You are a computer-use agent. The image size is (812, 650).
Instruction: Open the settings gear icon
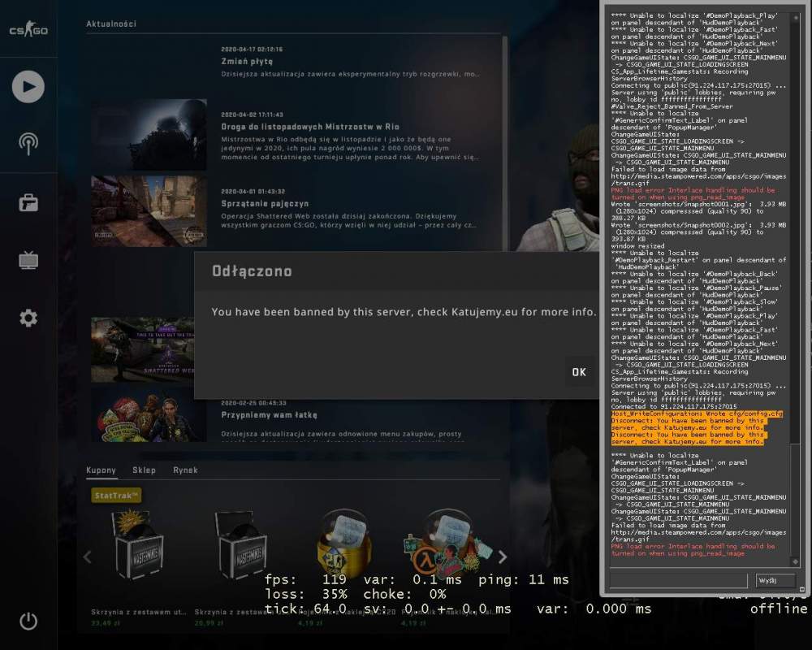(28, 318)
